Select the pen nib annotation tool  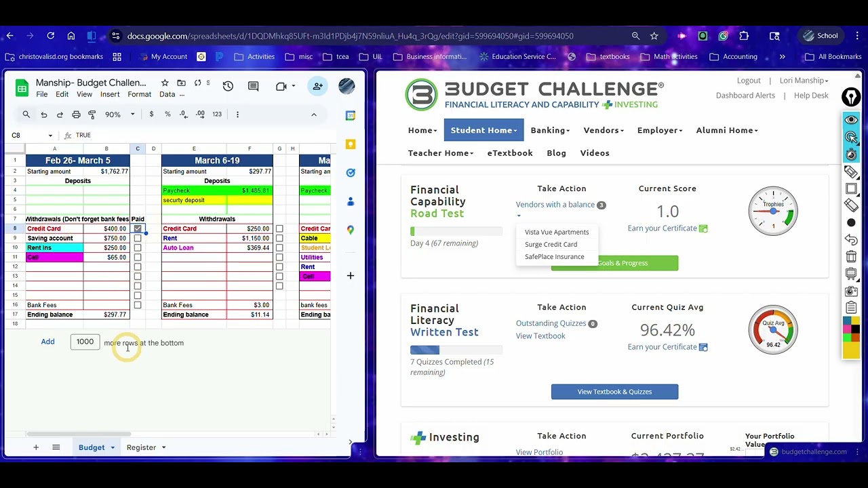pyautogui.click(x=851, y=97)
